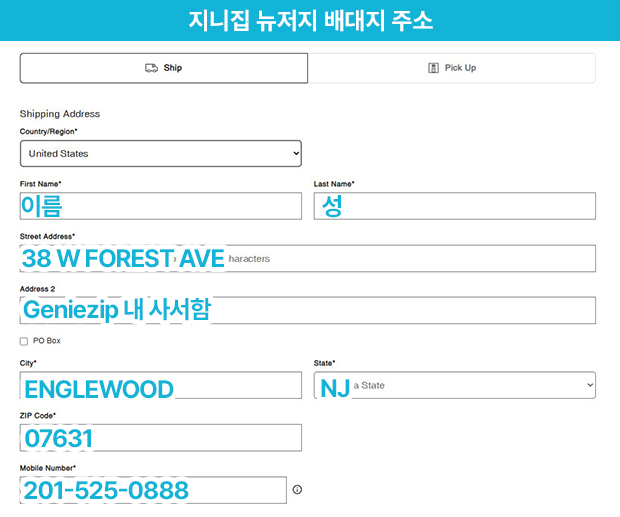Click the Address 2 input field
The height and width of the screenshot is (517, 620).
[308, 310]
